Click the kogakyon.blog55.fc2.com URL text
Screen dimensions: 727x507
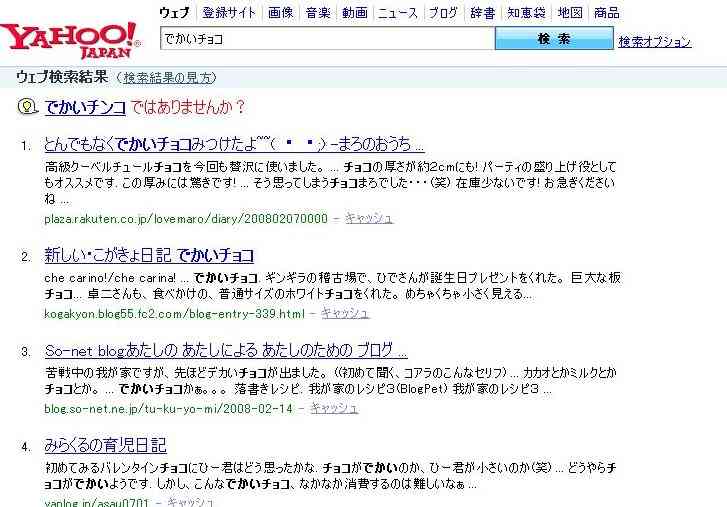tap(174, 314)
